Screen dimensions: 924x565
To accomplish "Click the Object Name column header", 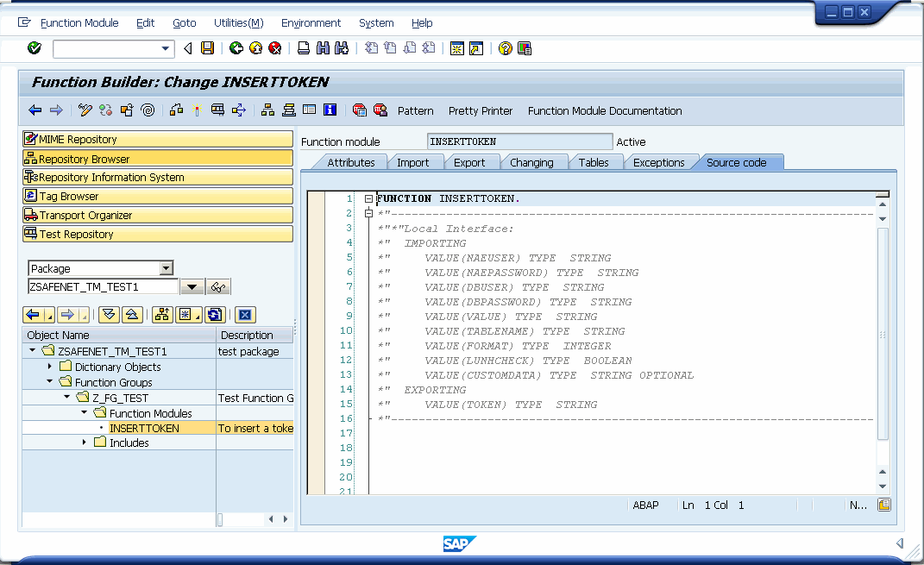I will coord(119,335).
